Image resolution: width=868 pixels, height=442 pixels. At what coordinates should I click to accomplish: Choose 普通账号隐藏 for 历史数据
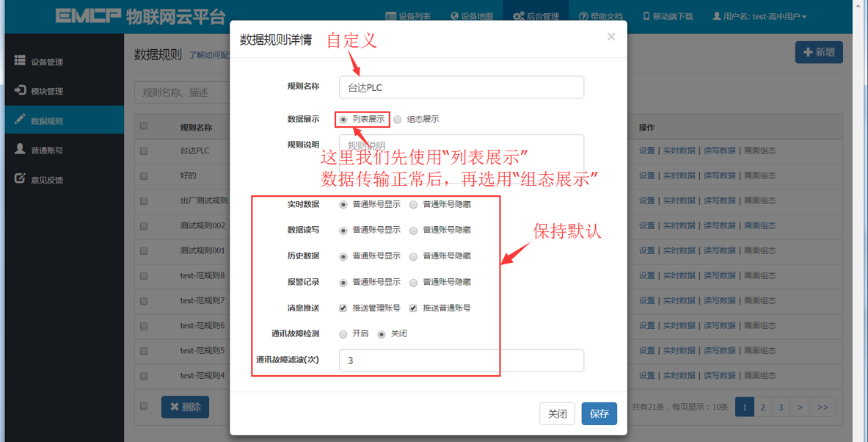(414, 256)
